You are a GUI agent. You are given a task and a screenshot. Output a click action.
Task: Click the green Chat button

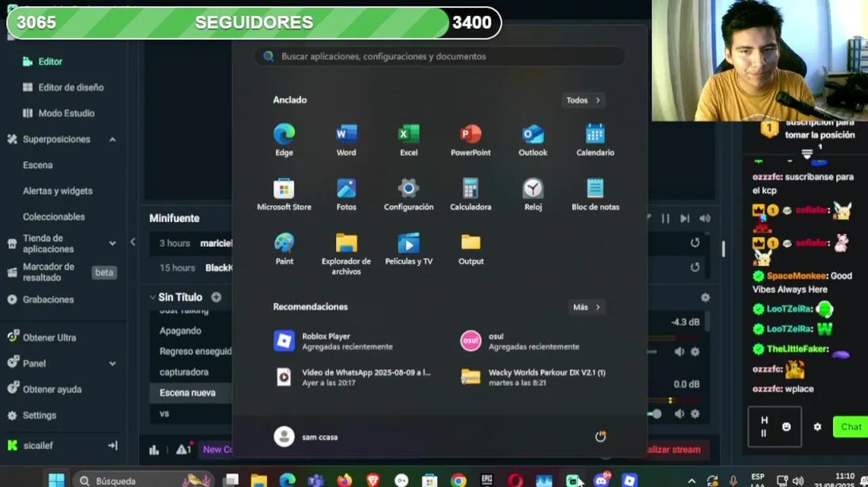pyautogui.click(x=850, y=427)
